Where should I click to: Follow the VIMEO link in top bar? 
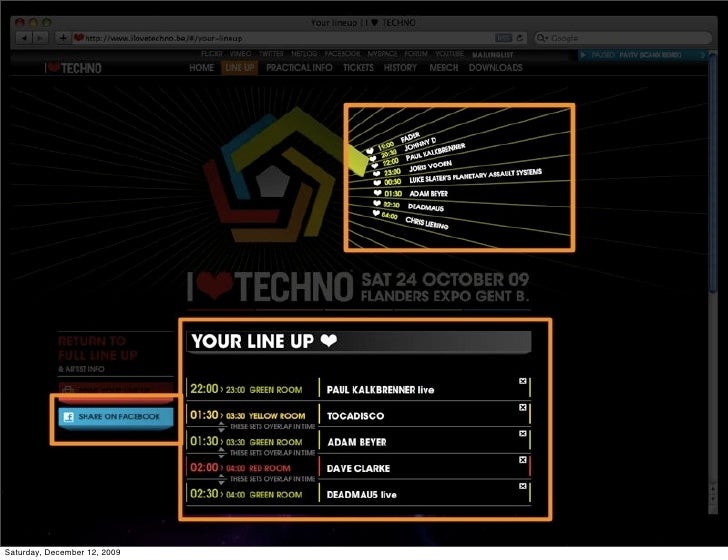coord(240,54)
